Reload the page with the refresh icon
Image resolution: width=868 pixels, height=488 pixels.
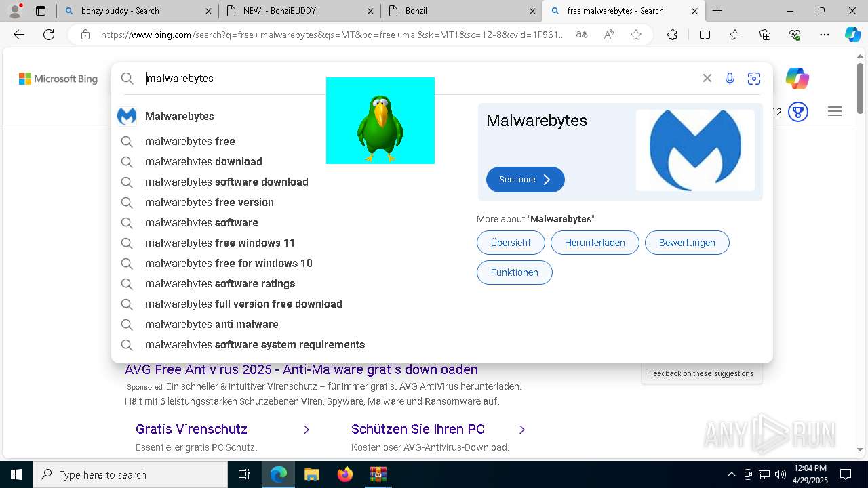[x=49, y=35]
